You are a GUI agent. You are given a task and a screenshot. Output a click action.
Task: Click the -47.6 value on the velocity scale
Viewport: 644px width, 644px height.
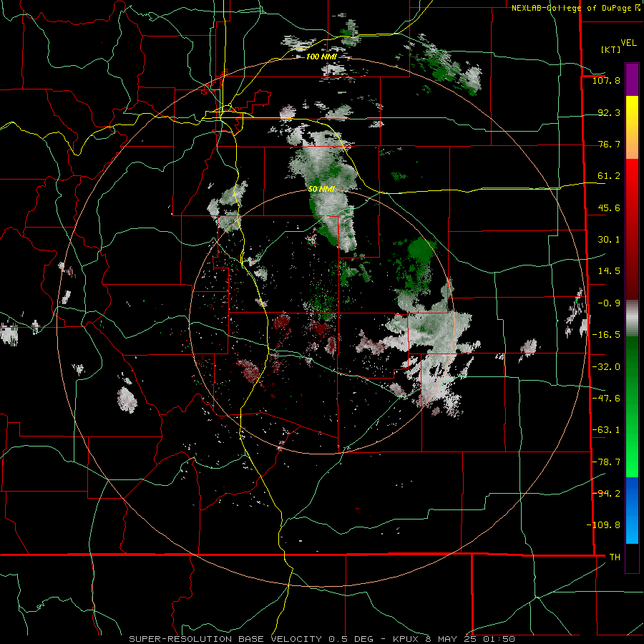pos(606,399)
